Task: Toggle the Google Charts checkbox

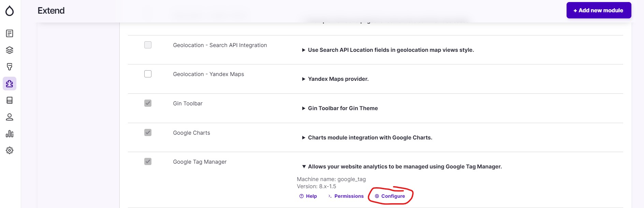Action: click(x=148, y=132)
